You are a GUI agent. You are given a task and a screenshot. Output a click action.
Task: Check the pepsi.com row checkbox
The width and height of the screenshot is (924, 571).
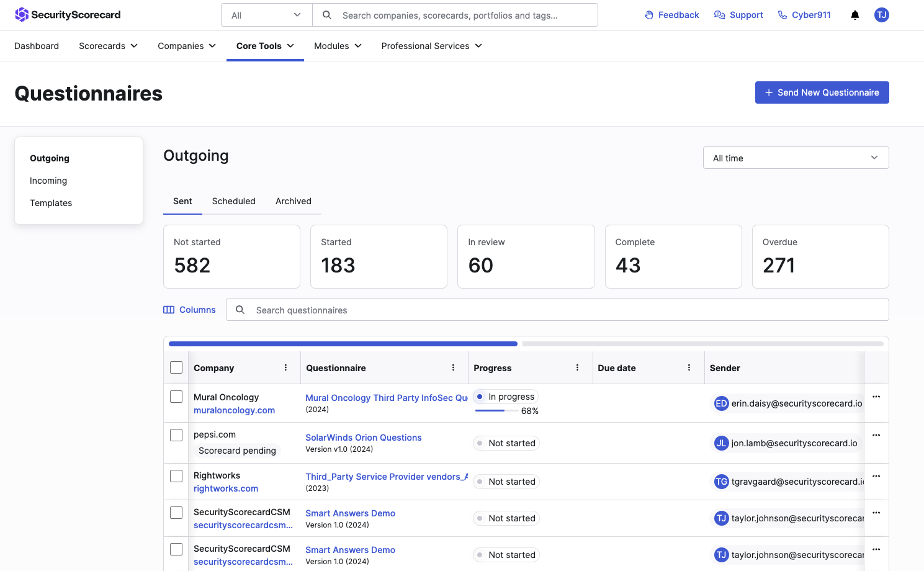(176, 435)
